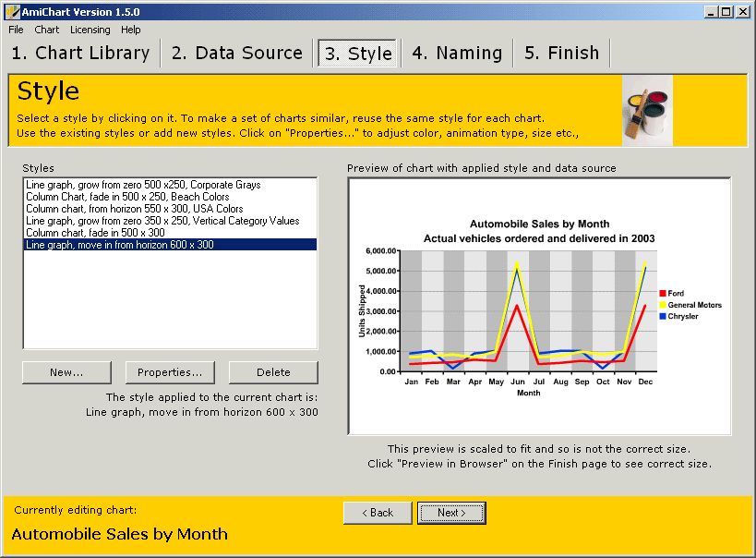756x558 pixels.
Task: Open style Properties... dialog
Action: pos(170,372)
